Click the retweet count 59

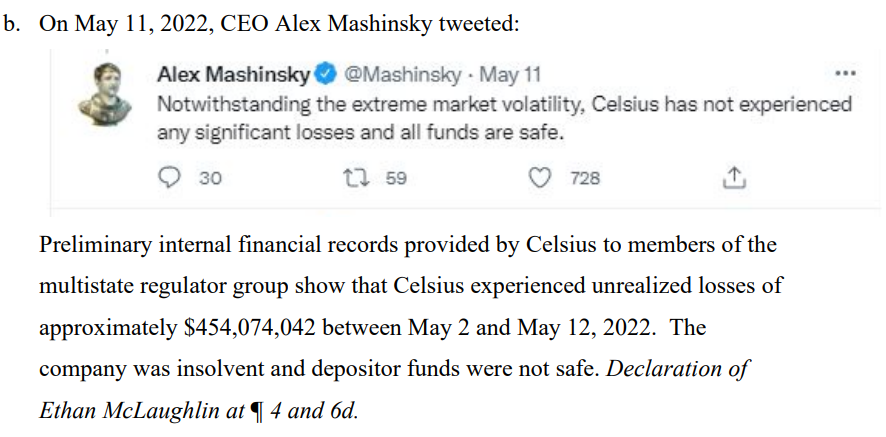[396, 178]
